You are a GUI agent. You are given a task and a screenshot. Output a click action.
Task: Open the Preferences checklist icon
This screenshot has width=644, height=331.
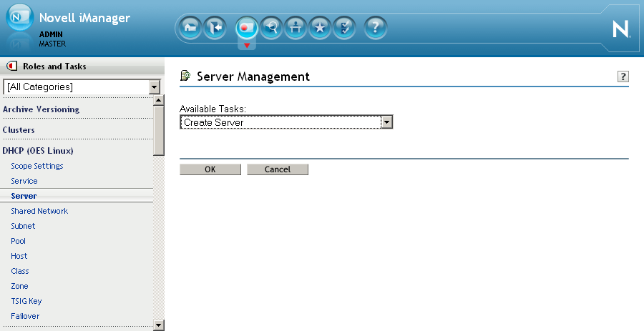pyautogui.click(x=344, y=28)
